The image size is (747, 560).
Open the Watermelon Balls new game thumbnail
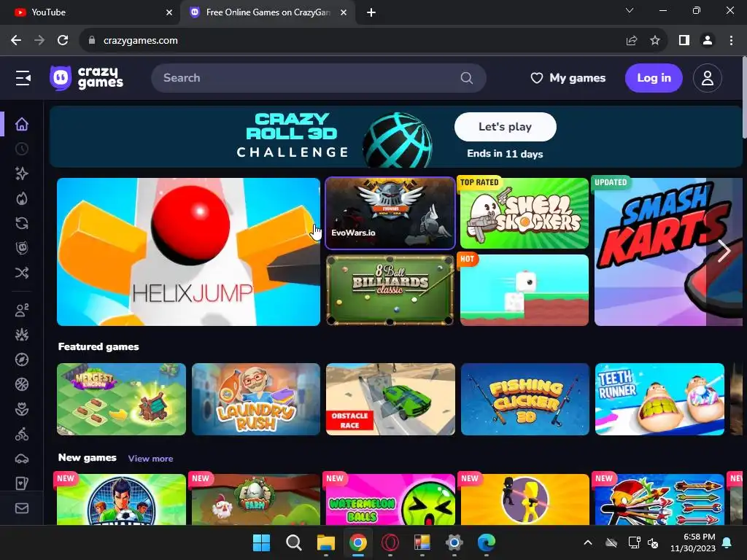tap(390, 499)
